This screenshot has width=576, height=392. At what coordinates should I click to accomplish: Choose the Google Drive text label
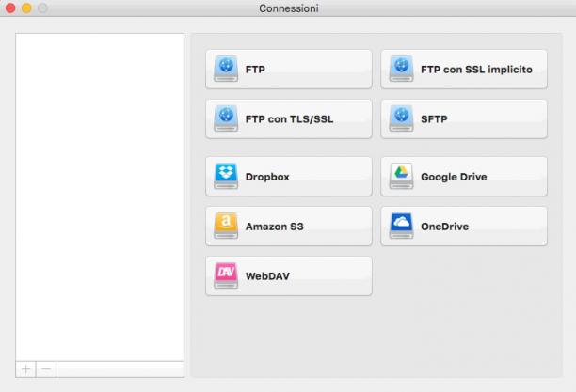tap(454, 177)
